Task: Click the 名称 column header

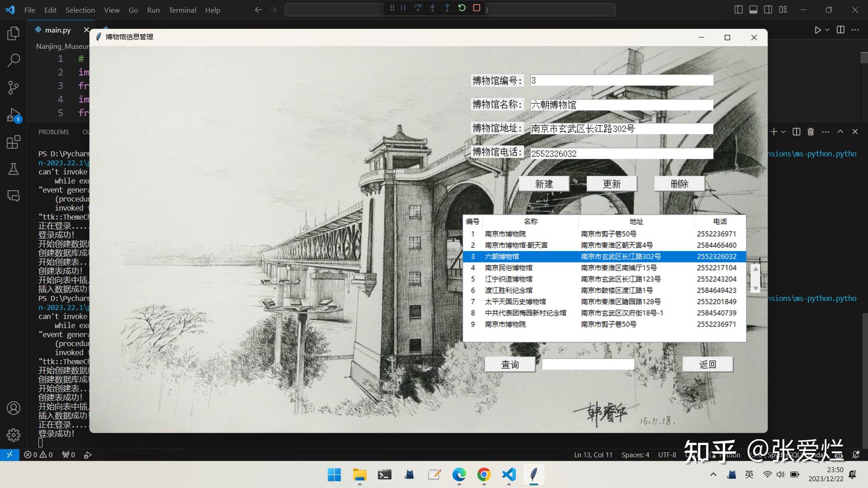Action: click(x=531, y=221)
